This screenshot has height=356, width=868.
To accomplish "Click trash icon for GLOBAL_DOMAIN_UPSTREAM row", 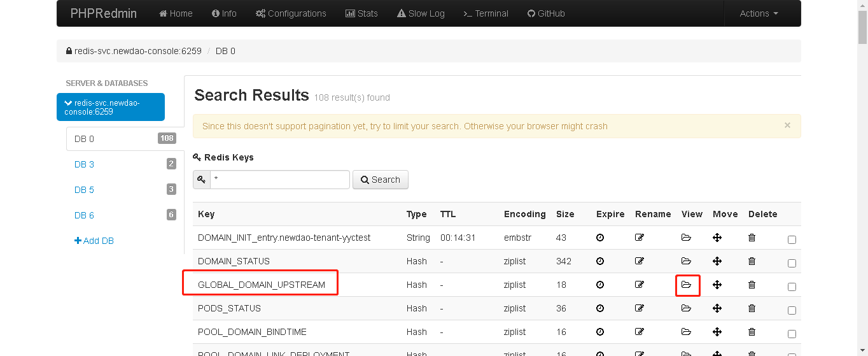I will click(752, 285).
